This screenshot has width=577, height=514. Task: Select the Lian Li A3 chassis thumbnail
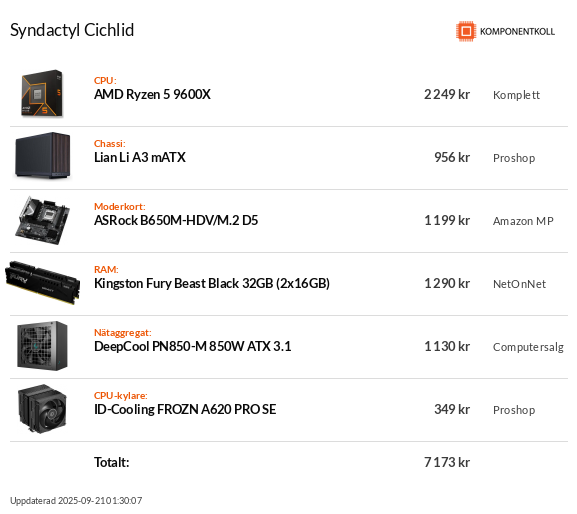(42, 156)
